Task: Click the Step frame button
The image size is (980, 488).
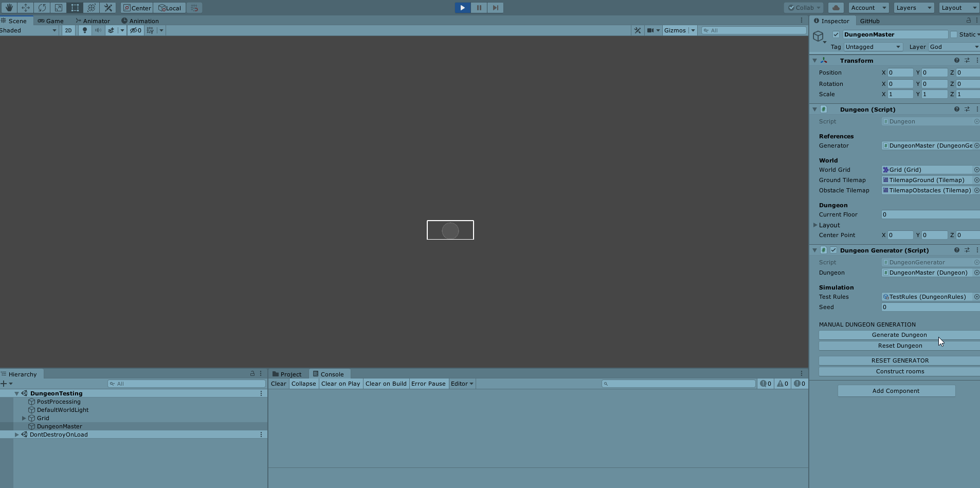Action: (495, 8)
